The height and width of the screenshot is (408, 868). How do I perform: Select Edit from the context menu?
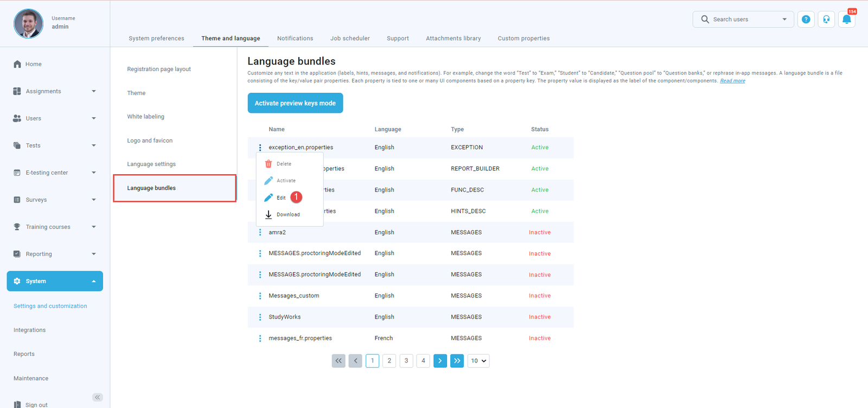[281, 198]
